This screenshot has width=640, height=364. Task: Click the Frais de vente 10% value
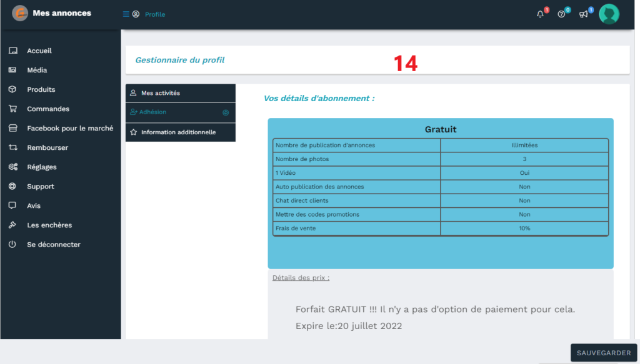(524, 229)
